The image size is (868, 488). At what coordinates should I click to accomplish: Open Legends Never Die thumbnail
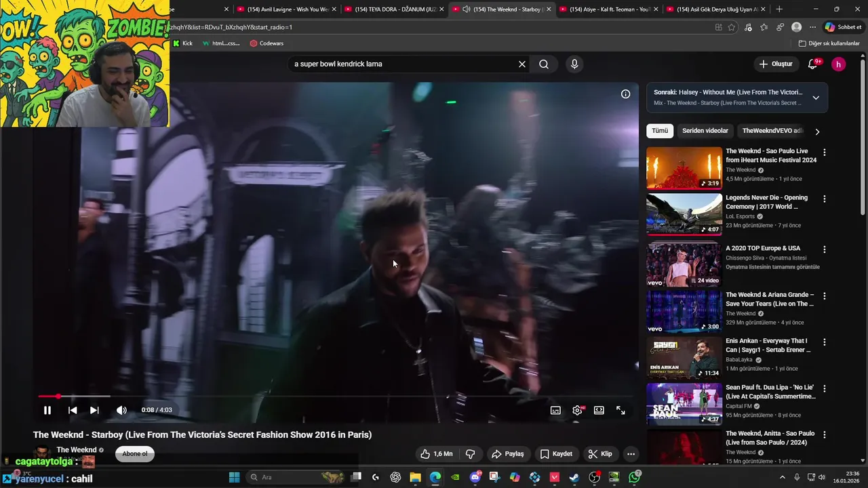(x=684, y=214)
